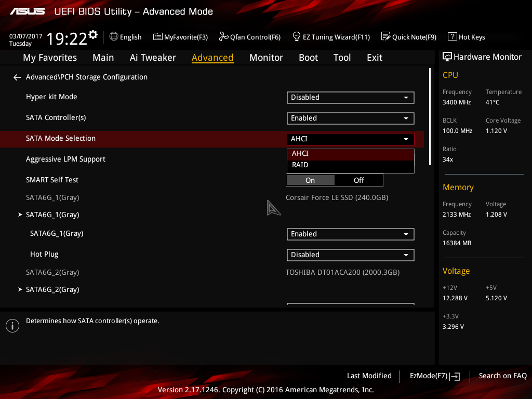Open the SATA6G_1(Gray) Enabled dropdown
Screen dimensions: 532x399
click(x=351, y=234)
